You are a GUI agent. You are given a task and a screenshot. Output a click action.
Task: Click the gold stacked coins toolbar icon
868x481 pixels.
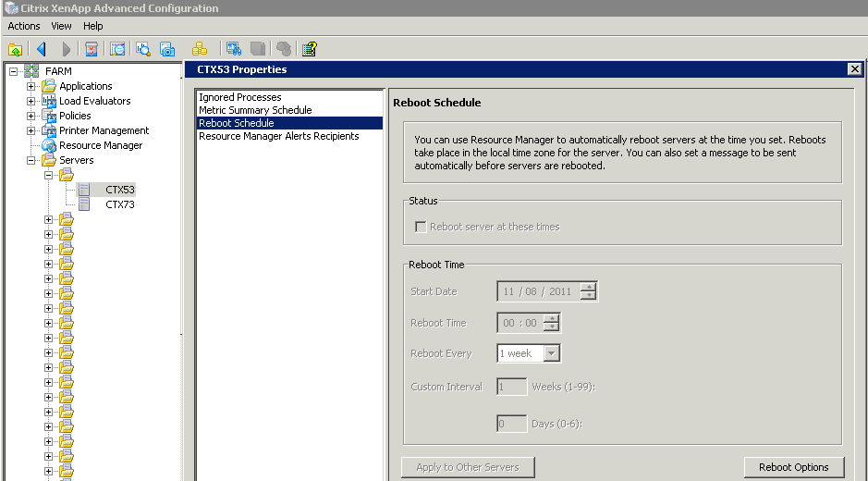(199, 49)
